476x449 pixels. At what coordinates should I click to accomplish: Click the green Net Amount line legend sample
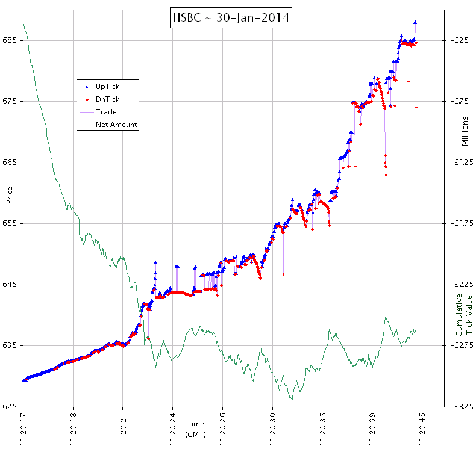coord(87,125)
